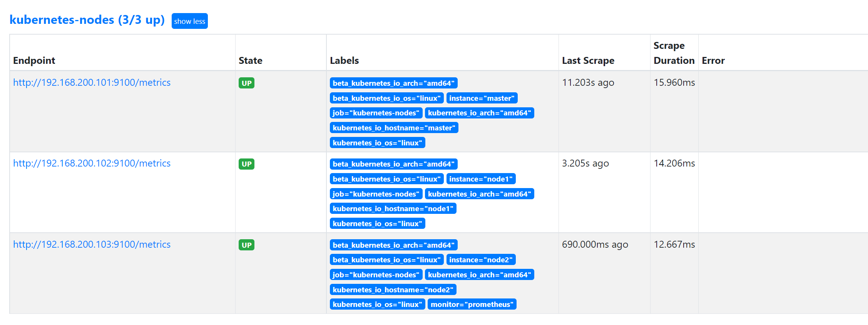Click the 12.667ms scrape duration value

click(674, 244)
